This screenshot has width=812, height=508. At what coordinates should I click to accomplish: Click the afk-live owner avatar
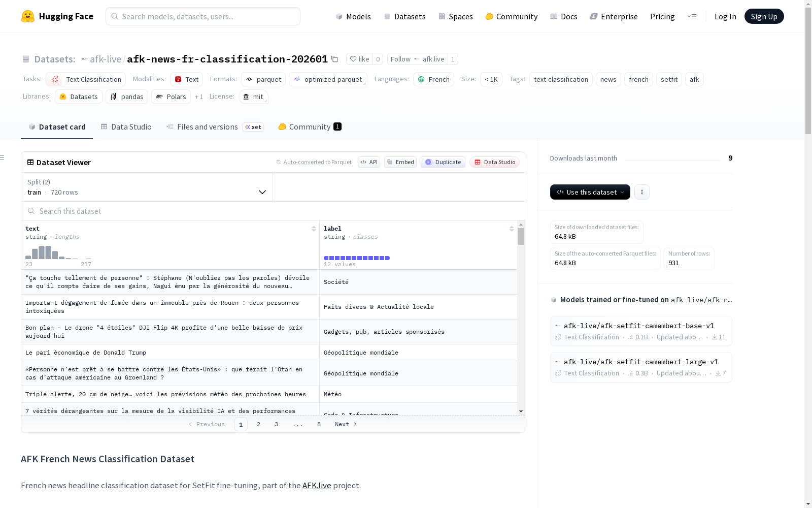point(84,59)
